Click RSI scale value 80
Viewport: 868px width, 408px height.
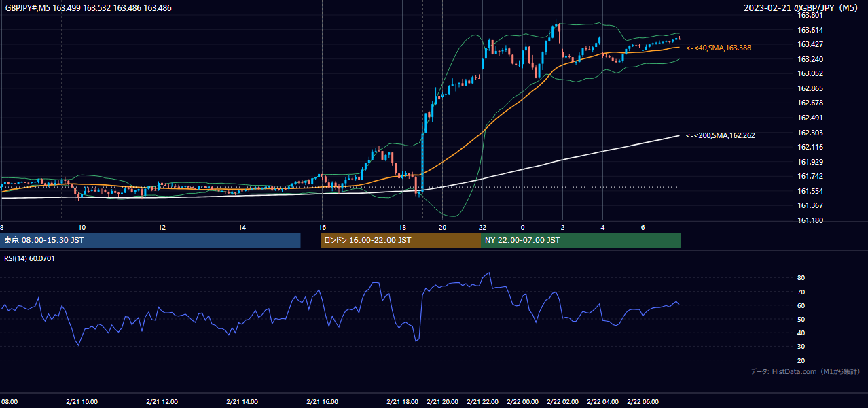point(801,278)
